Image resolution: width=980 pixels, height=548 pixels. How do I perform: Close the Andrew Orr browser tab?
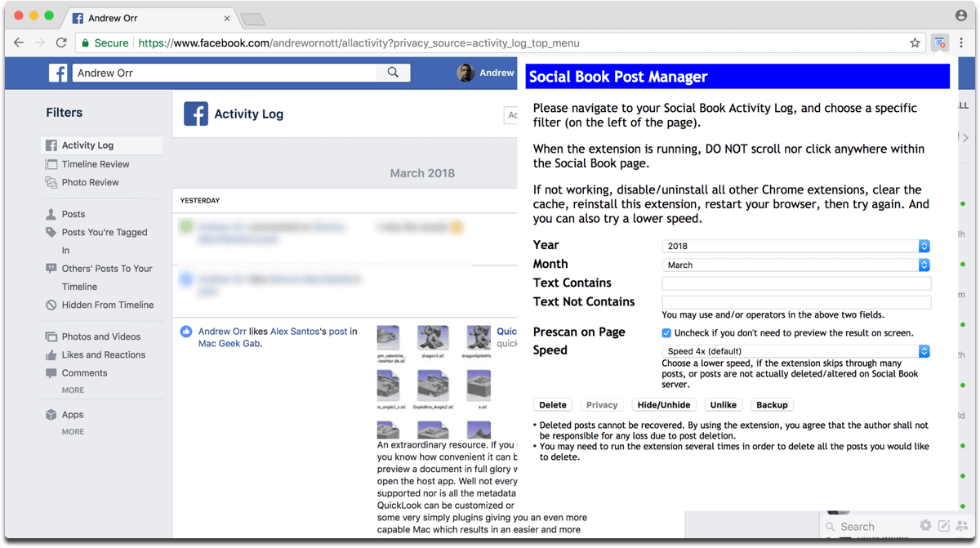pyautogui.click(x=229, y=18)
